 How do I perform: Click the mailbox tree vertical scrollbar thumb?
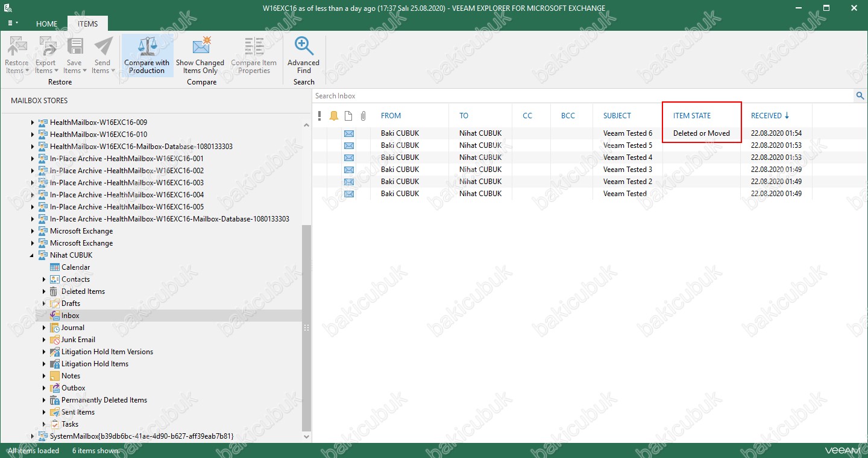306,328
